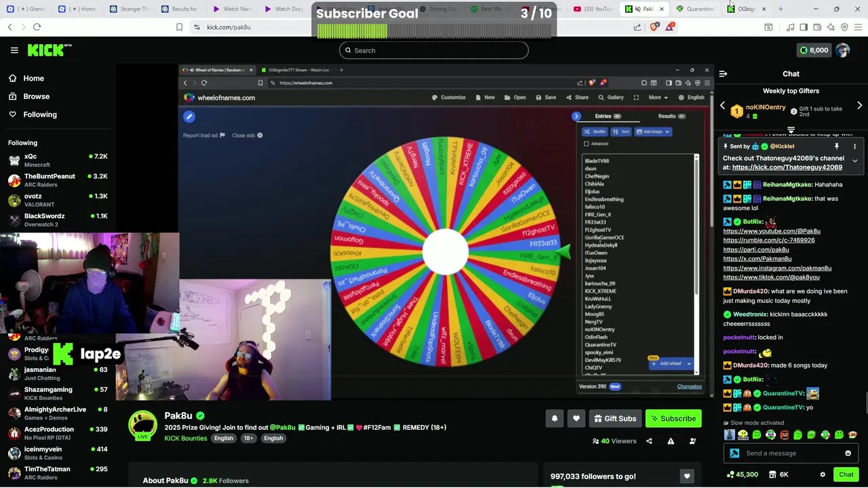Switch to Results tab in stream
The height and width of the screenshot is (488, 868).
click(x=671, y=116)
